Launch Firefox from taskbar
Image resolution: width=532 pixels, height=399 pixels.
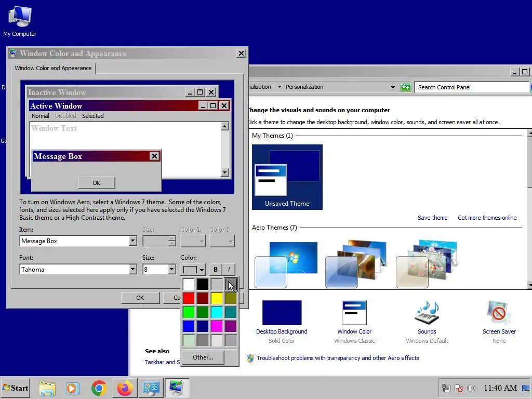pos(125,388)
